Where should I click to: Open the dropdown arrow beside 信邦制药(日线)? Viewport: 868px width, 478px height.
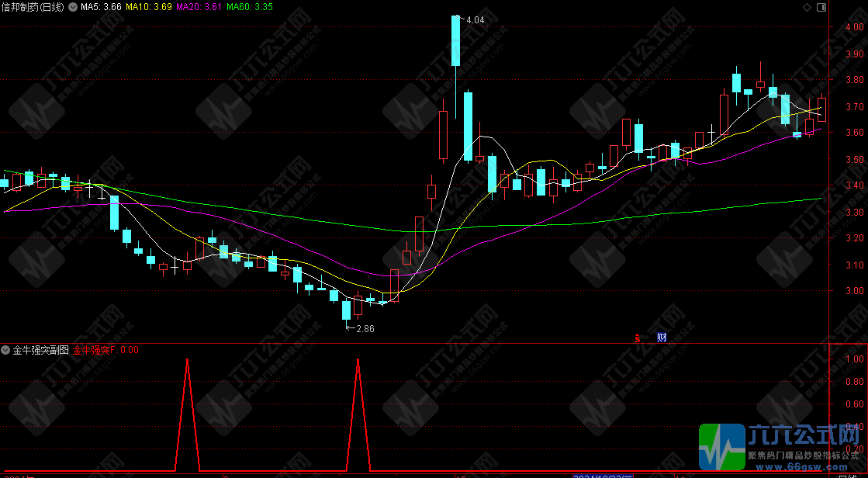click(73, 7)
